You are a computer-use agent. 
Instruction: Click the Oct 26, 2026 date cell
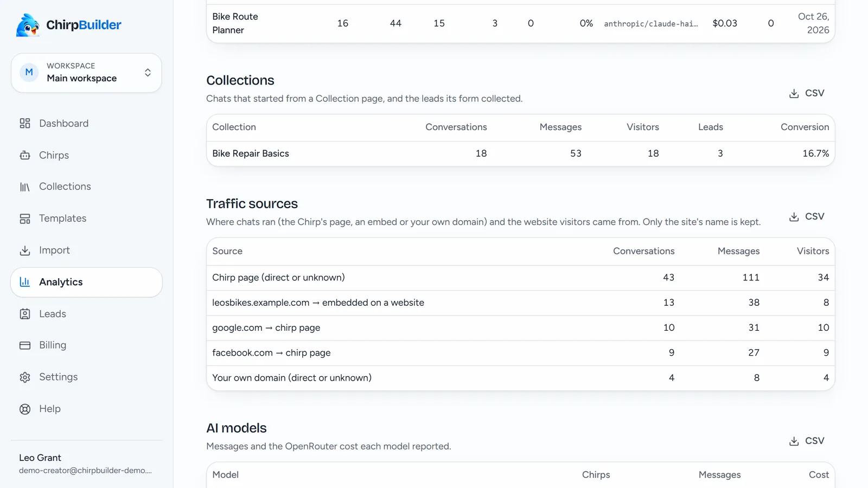(813, 23)
